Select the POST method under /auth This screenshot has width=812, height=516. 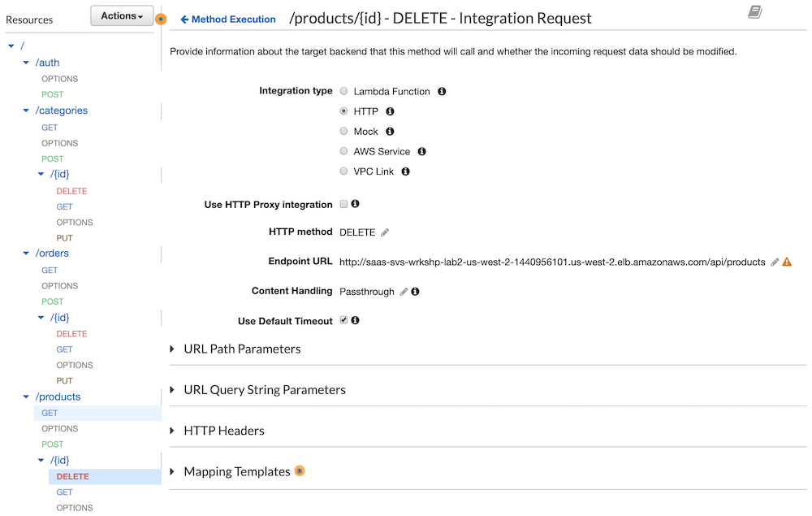(x=52, y=94)
